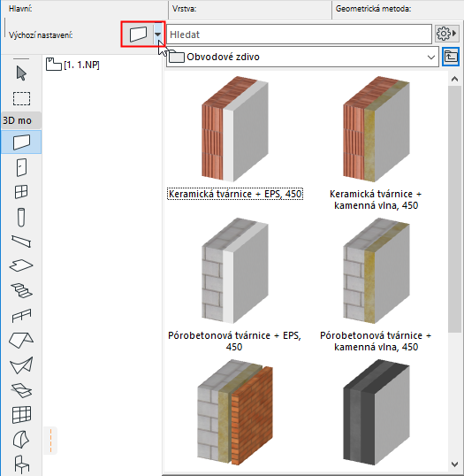Select the Object chair tool
464x476 pixels.
pos(21,464)
